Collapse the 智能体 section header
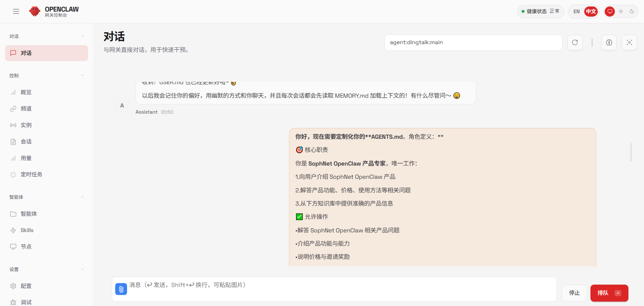Image resolution: width=644 pixels, height=306 pixels. coord(82,197)
